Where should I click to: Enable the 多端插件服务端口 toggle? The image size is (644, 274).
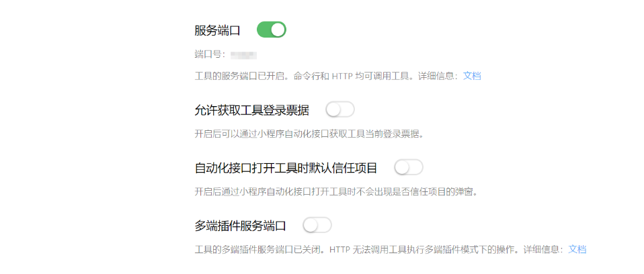(317, 225)
